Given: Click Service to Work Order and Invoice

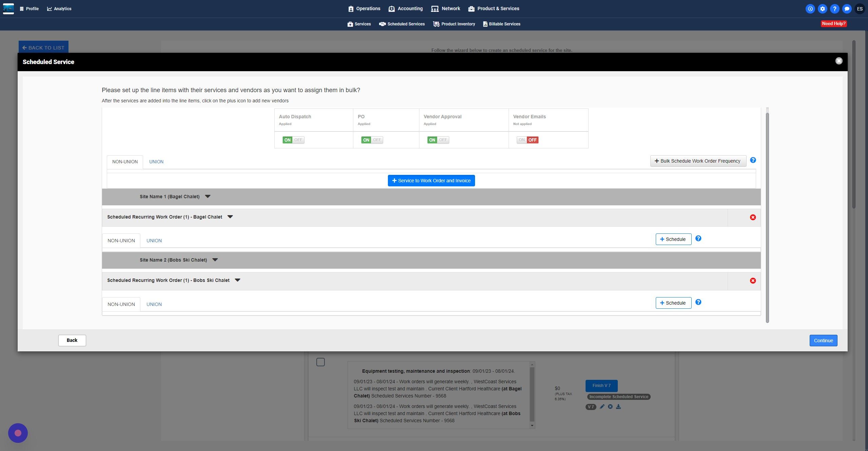Looking at the screenshot, I should coord(431,181).
